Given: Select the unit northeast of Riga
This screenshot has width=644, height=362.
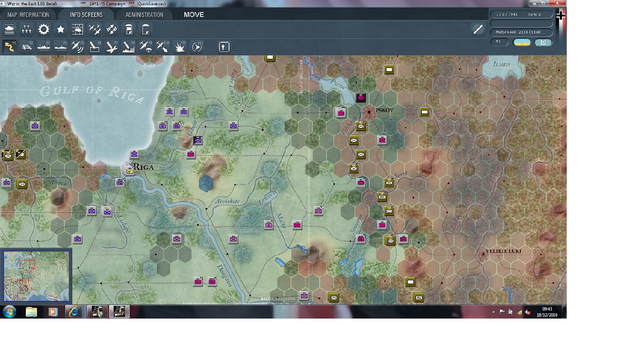Looking at the screenshot, I should pyautogui.click(x=134, y=154).
